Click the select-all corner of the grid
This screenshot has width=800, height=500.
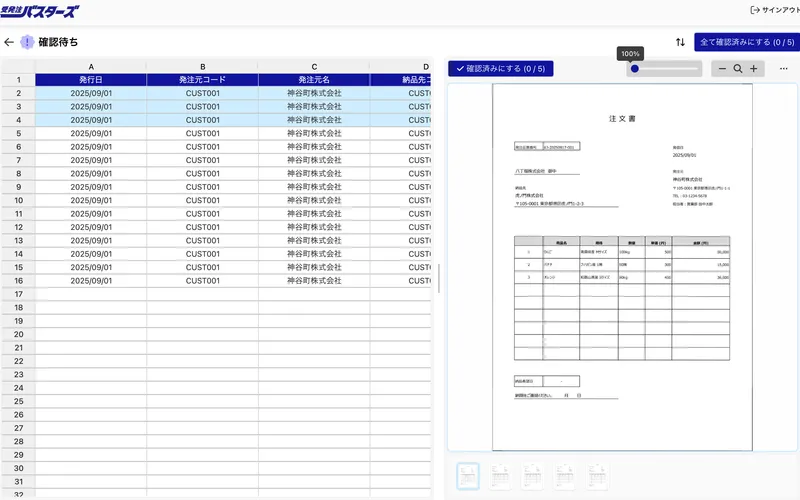click(18, 67)
